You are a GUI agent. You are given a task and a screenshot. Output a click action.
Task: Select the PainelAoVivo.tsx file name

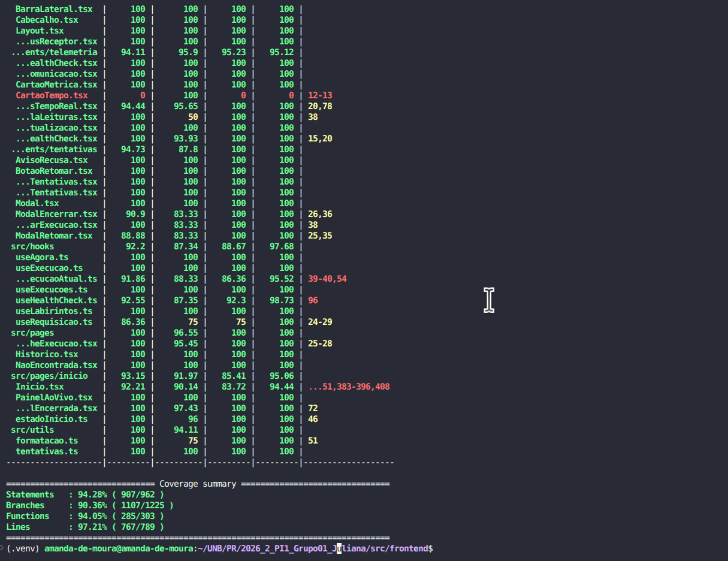tap(54, 397)
